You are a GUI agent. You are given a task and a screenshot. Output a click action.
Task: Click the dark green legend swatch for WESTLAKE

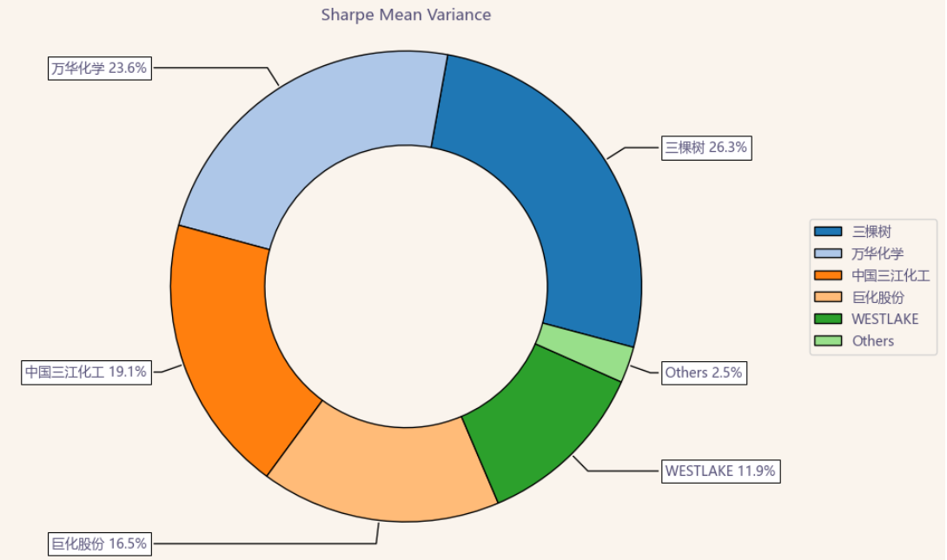827,319
